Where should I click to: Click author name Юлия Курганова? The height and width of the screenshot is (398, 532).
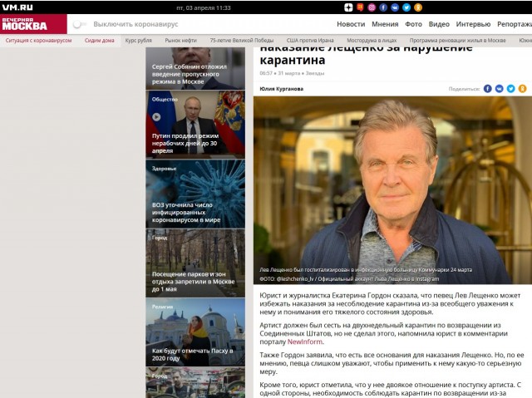click(x=282, y=89)
